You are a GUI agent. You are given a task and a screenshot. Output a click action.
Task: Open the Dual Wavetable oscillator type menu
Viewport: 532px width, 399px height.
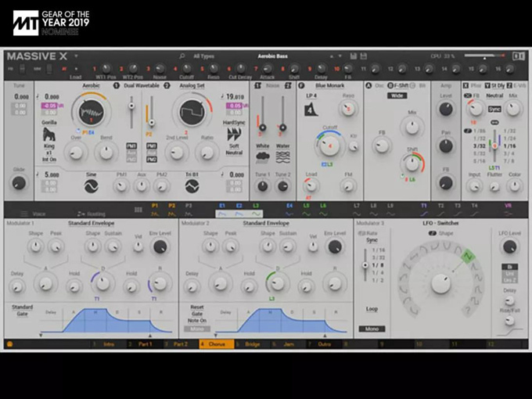(141, 85)
